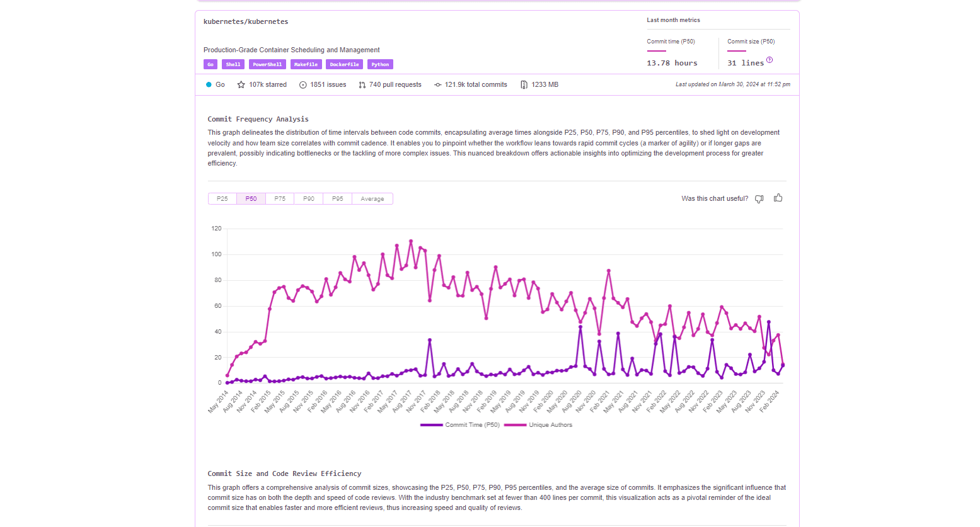Select the issues icon showing 1851 issues

pyautogui.click(x=302, y=84)
